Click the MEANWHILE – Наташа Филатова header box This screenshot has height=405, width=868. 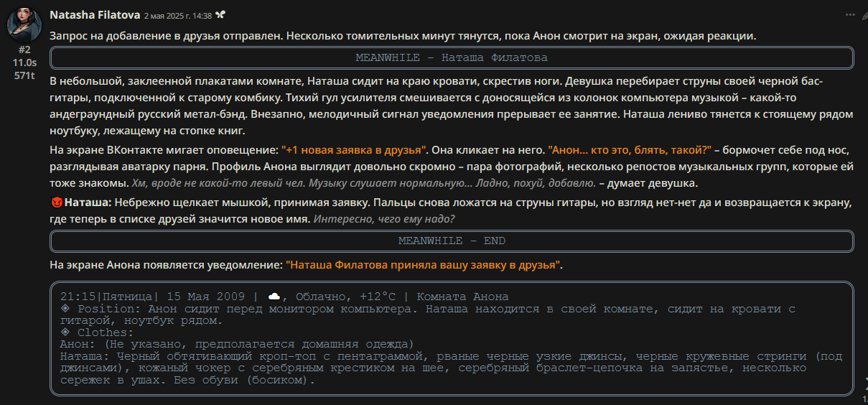(x=452, y=57)
